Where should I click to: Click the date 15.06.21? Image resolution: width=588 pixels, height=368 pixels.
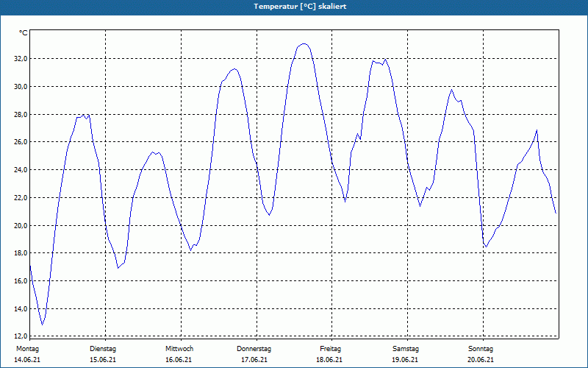point(103,360)
